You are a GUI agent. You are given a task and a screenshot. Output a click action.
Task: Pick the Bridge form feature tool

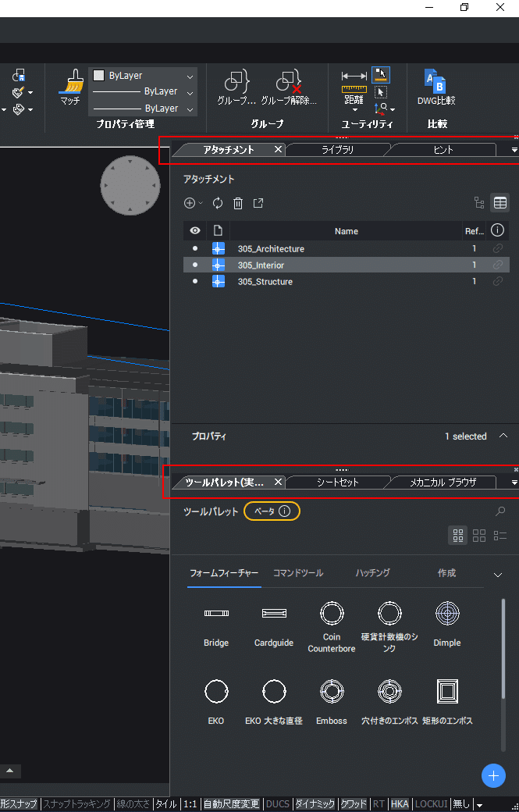click(x=216, y=625)
